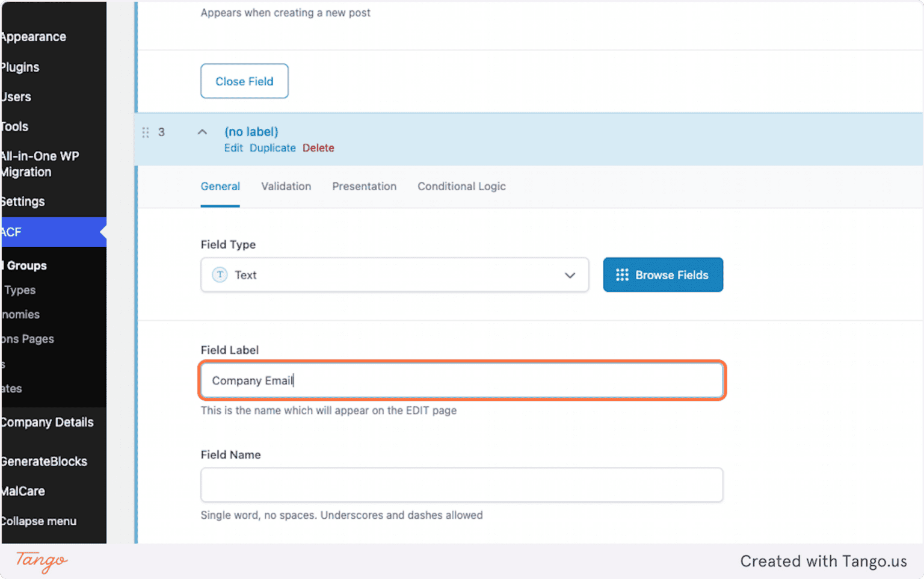Click the Close Field button
Viewport: 924px width, 579px height.
244,81
